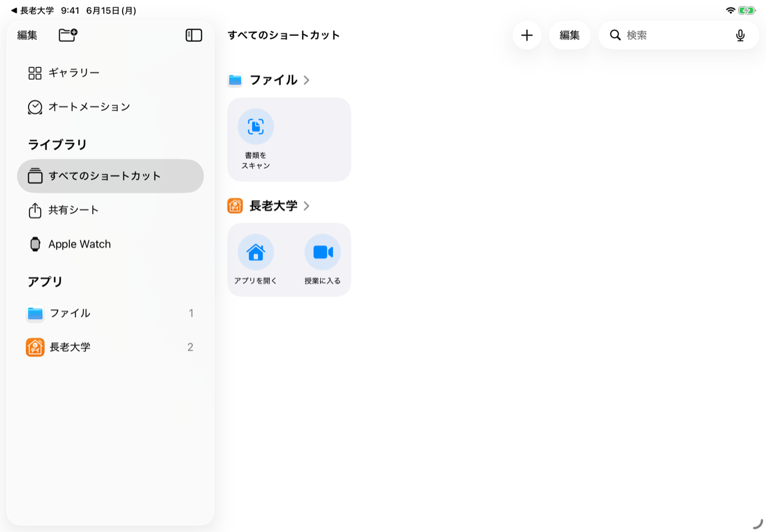Run the 授業に入る shortcut
The height and width of the screenshot is (532, 766).
pyautogui.click(x=323, y=260)
